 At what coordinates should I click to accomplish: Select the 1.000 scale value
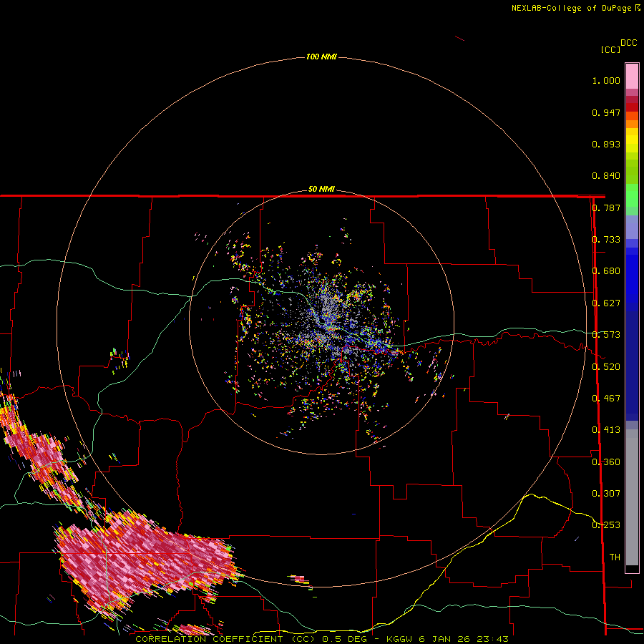(606, 80)
